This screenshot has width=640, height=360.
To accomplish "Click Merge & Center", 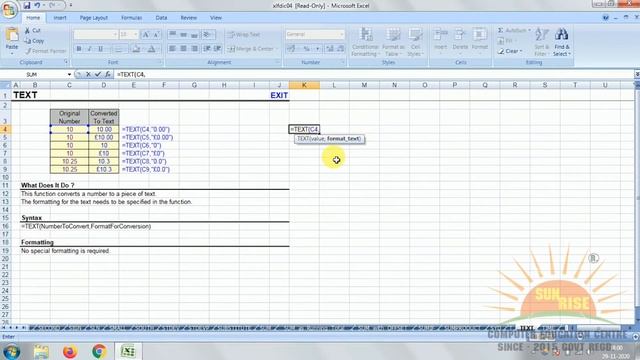I will pyautogui.click(x=253, y=49).
